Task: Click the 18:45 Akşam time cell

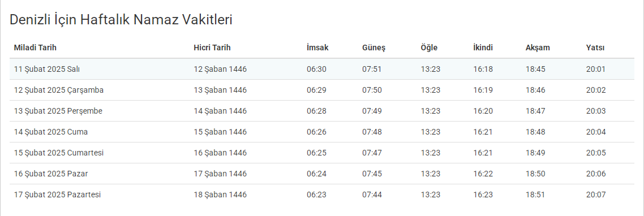Action: pos(535,69)
